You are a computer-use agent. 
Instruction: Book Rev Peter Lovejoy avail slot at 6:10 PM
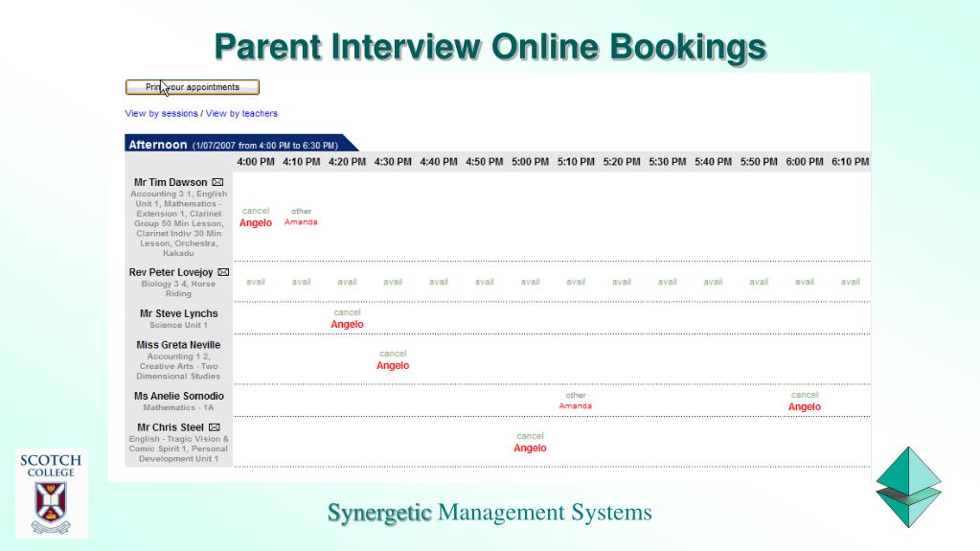click(x=850, y=282)
